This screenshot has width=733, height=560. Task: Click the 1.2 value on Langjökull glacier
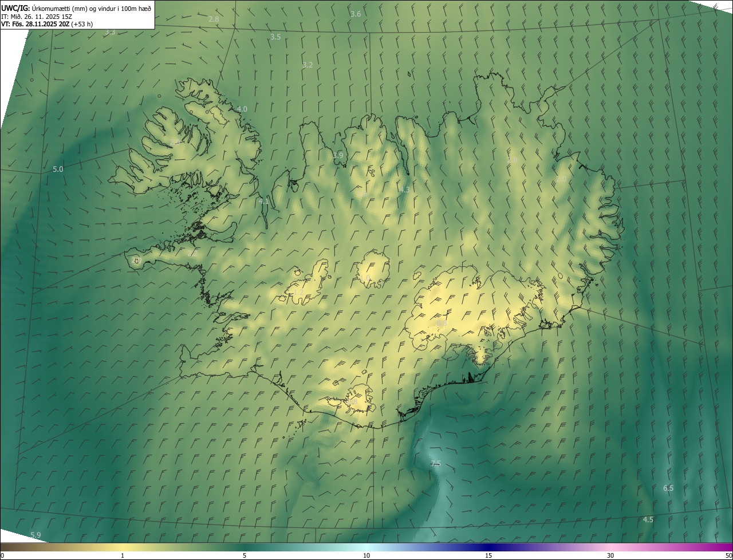pyautogui.click(x=298, y=292)
